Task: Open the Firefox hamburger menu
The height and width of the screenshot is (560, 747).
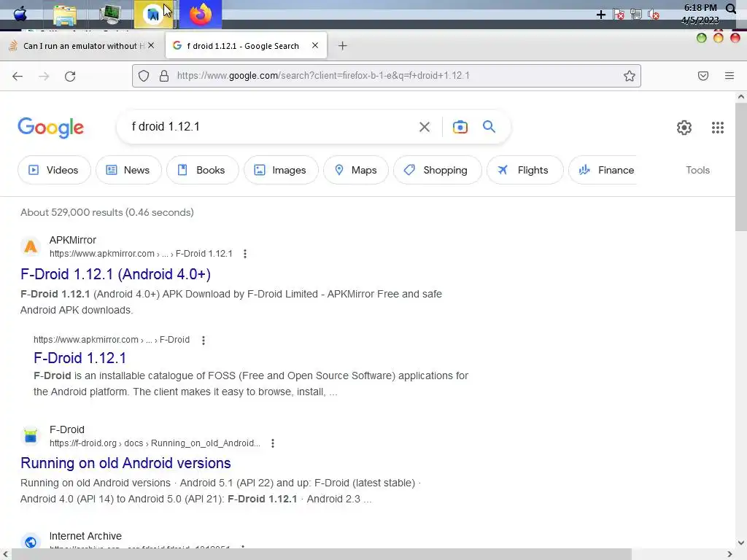Action: [x=729, y=76]
